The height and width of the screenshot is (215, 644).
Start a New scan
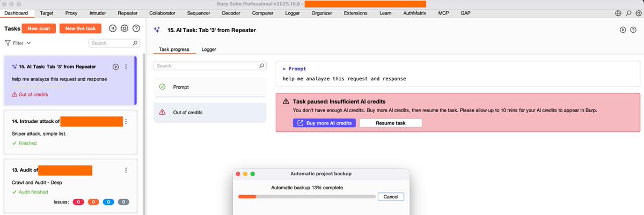[38, 28]
